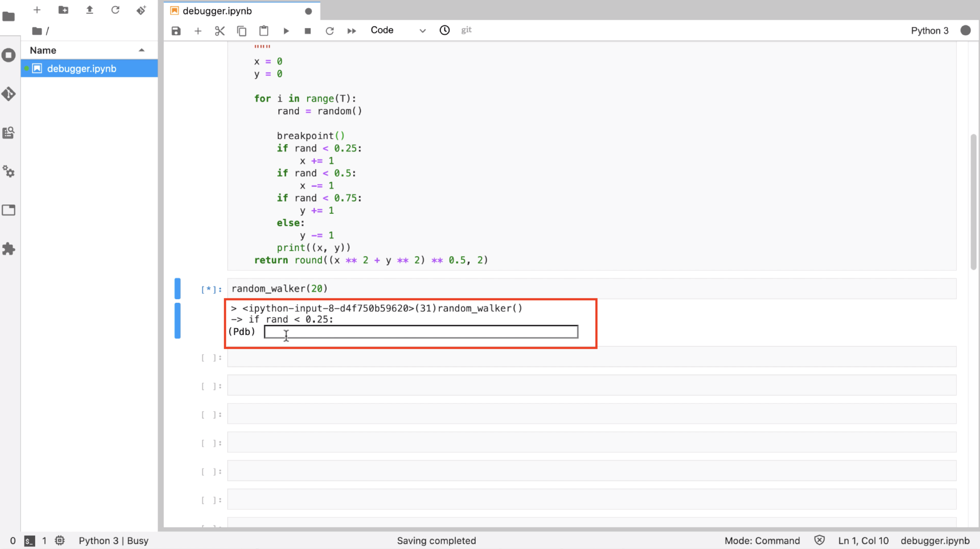The image size is (980, 549).
Task: Interrupt the kernel with stop button
Action: point(308,31)
